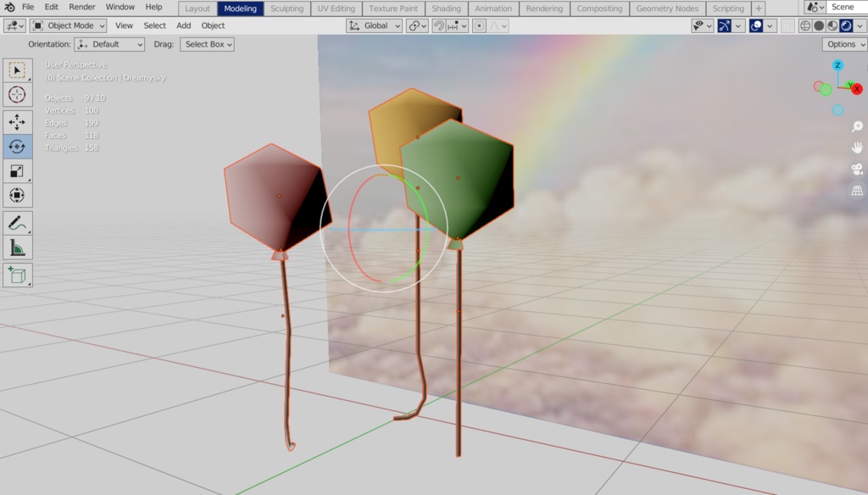Select the Move tool
This screenshot has height=495, width=868.
17,122
